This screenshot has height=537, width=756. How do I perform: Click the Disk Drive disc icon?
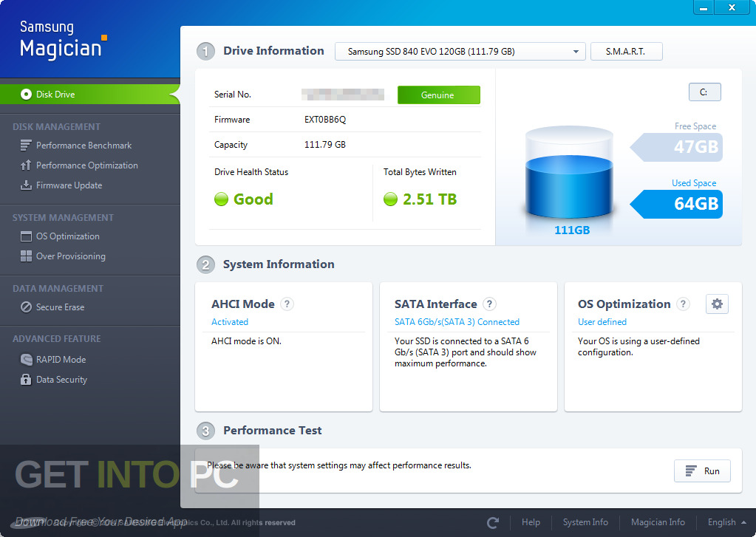point(26,94)
